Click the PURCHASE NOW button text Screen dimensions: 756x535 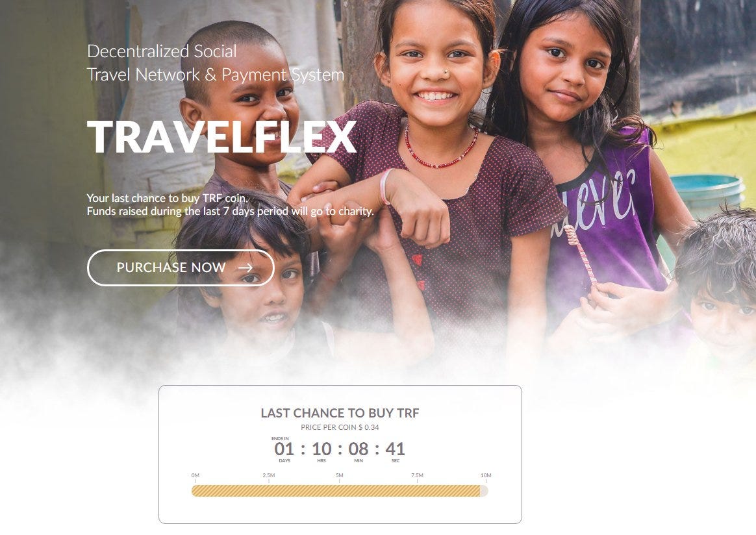171,267
